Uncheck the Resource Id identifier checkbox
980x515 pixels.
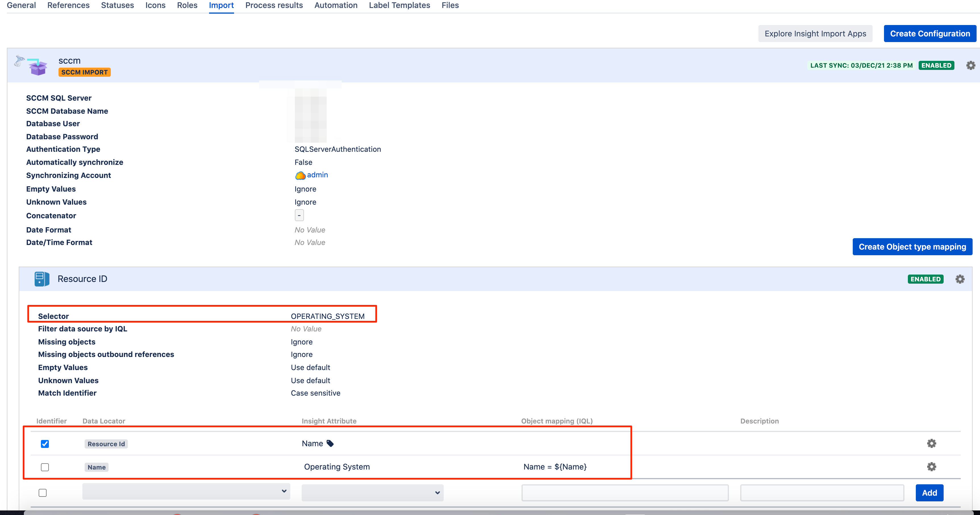[x=45, y=444]
